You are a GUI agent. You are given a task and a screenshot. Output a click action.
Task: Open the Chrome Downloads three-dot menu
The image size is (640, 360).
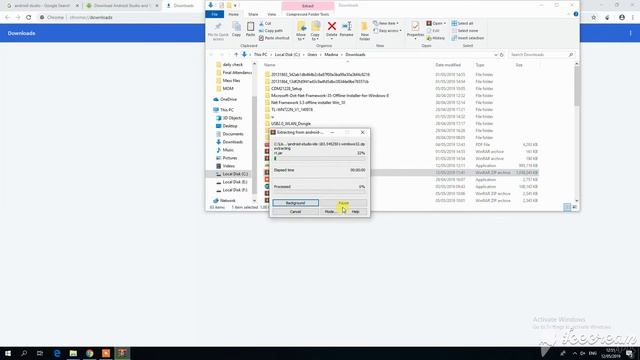coord(631,33)
